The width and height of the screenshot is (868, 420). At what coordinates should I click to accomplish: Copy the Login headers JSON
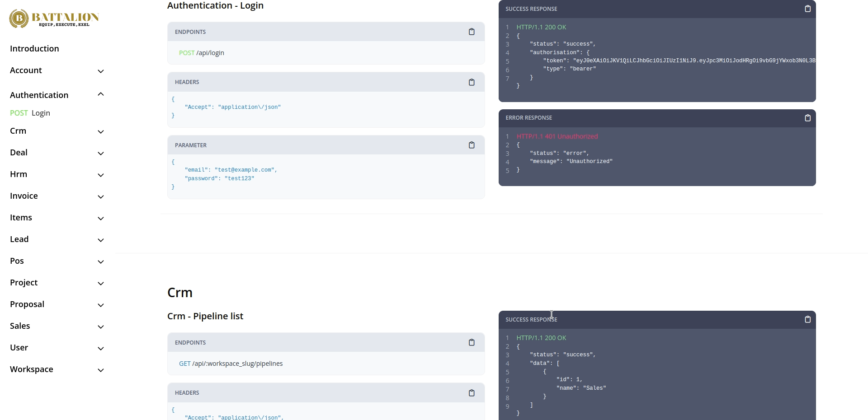click(x=472, y=82)
